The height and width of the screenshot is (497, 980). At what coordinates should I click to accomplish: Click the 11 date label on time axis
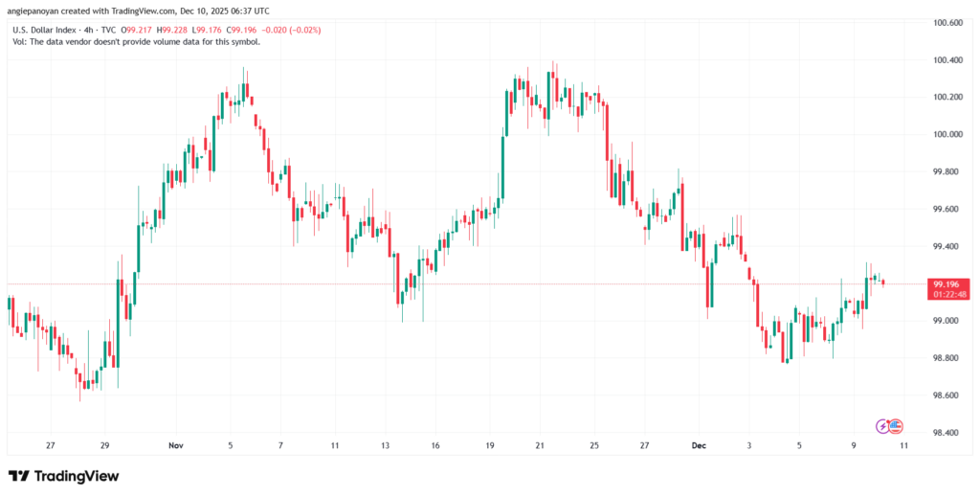coord(335,445)
